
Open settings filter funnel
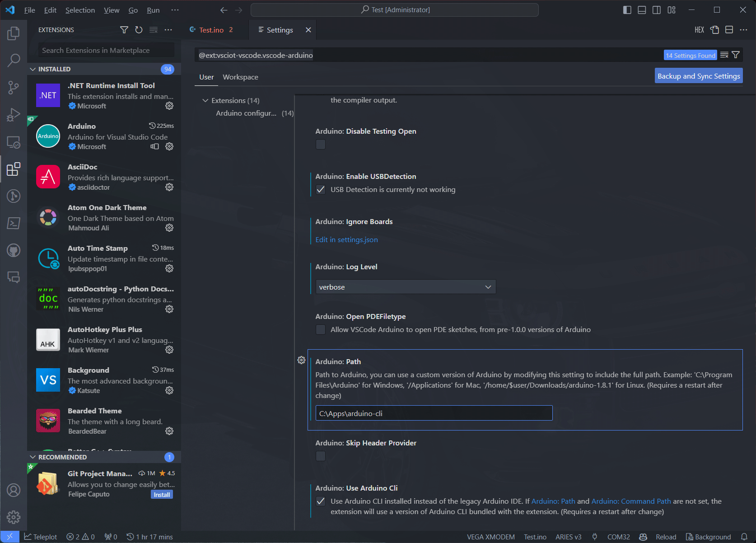tap(736, 55)
